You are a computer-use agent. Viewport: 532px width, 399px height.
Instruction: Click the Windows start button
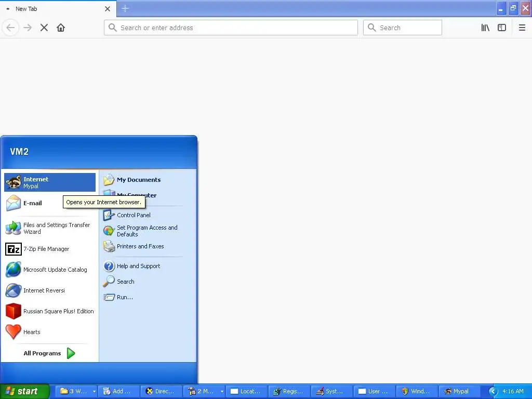coord(24,391)
